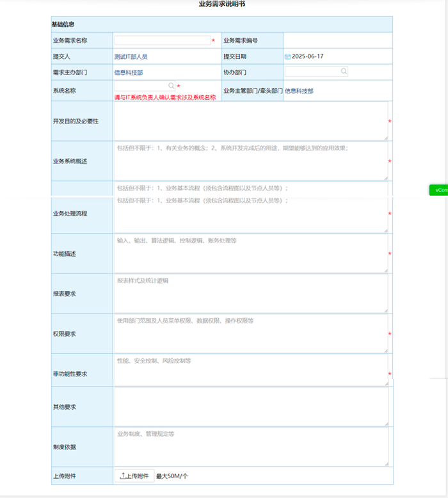448x498 pixels.
Task: Click the 其他要求 text area
Action: pos(252,406)
